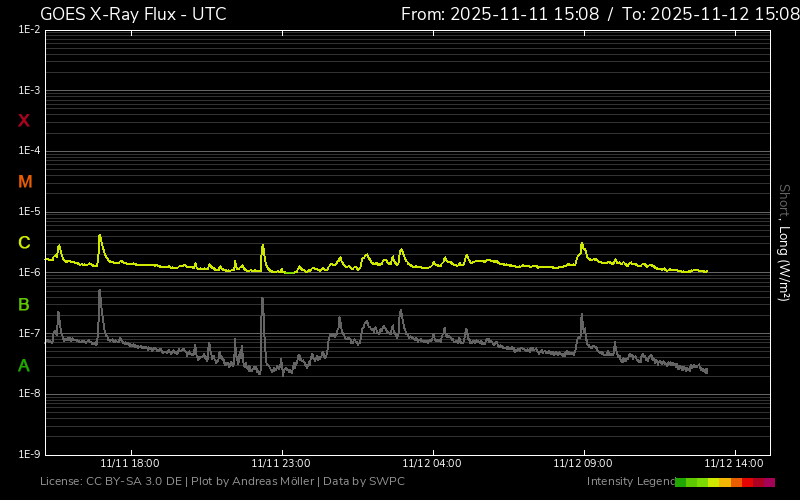
Task: Click the From 2025-11-11 15:08 start date
Action: pos(500,14)
